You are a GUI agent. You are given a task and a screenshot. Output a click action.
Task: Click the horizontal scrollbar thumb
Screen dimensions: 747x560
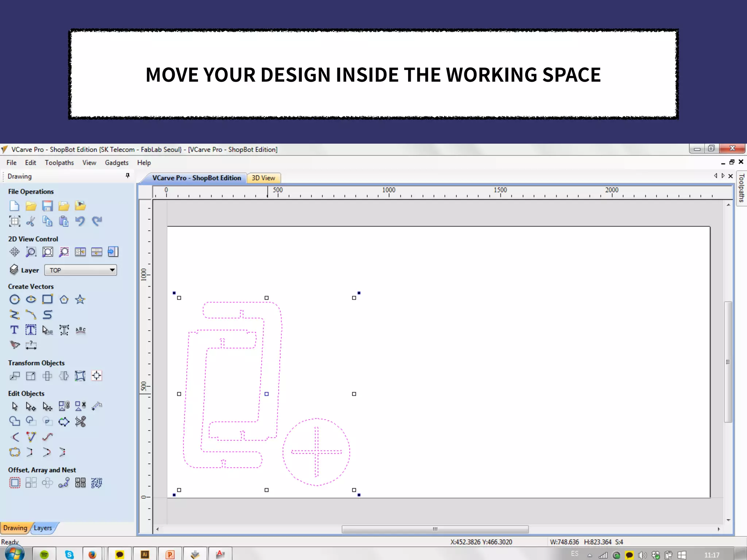click(x=435, y=529)
